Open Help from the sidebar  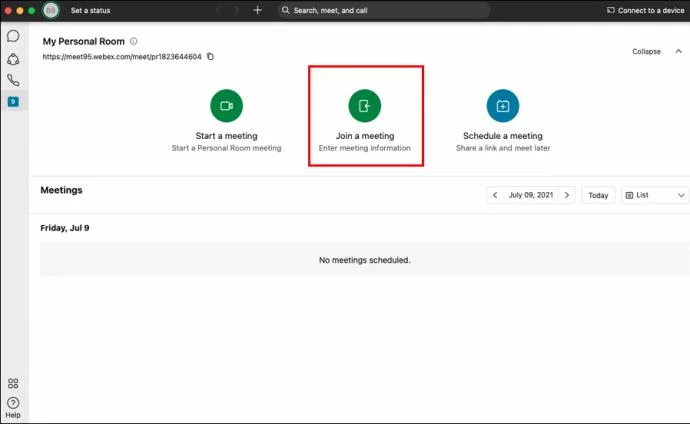(13, 407)
